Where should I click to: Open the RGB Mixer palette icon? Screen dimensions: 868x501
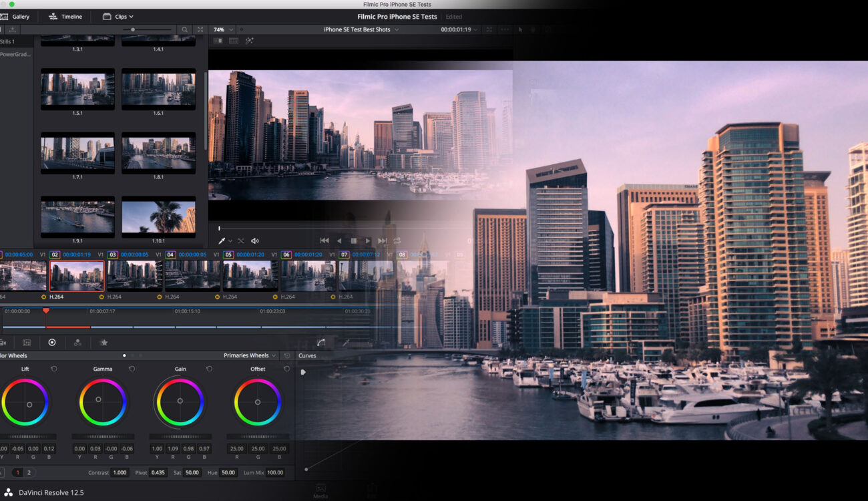(x=77, y=343)
